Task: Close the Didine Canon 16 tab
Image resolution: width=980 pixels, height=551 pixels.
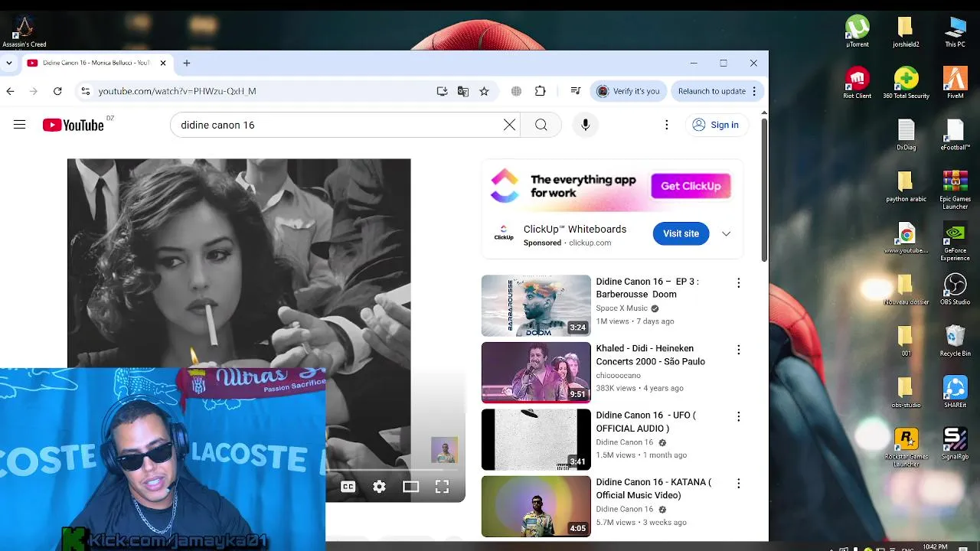Action: [x=162, y=63]
